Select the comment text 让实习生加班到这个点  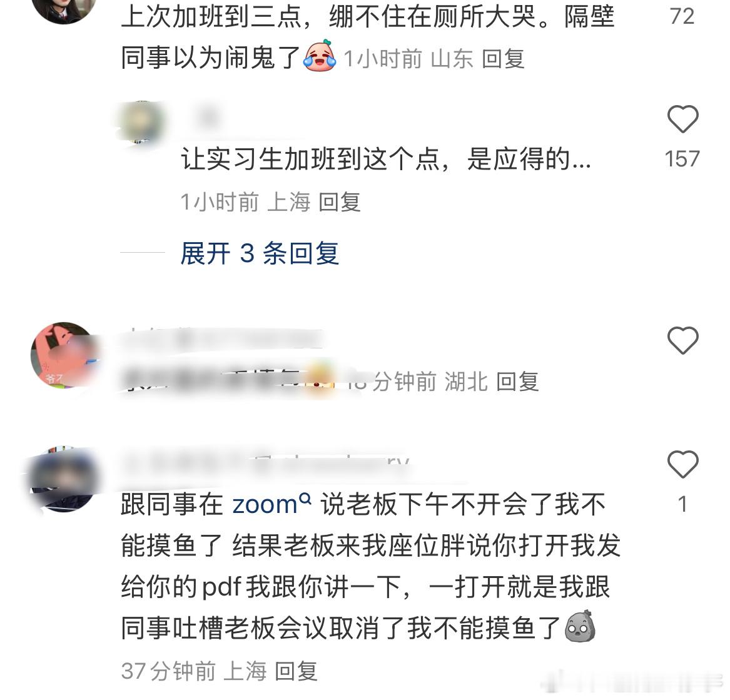(x=310, y=159)
